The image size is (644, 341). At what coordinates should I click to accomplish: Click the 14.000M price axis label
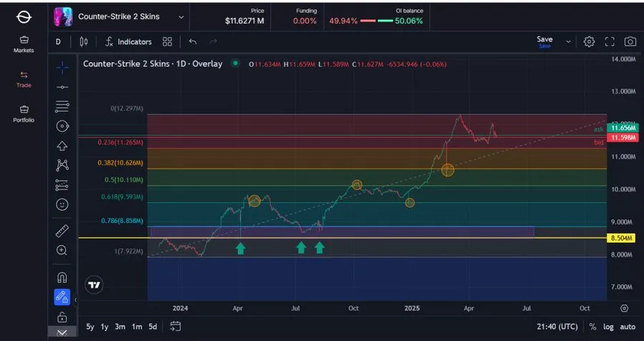(623, 59)
